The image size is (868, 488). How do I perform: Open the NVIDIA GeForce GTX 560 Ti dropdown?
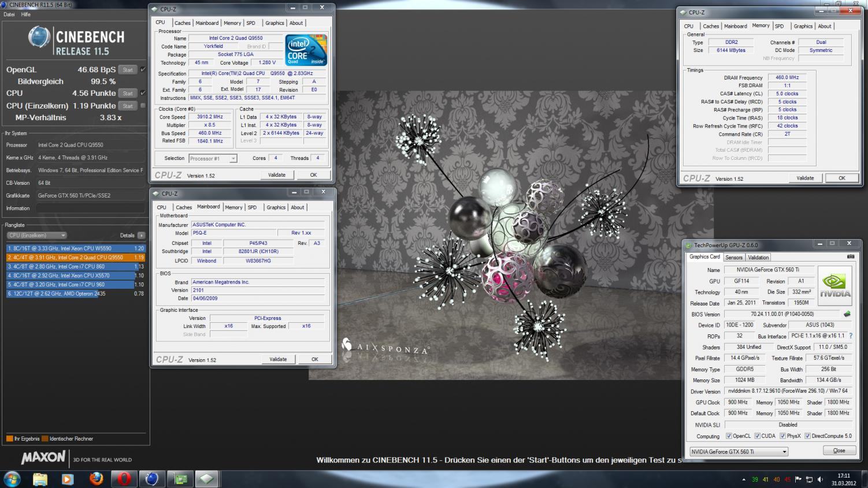pos(739,452)
